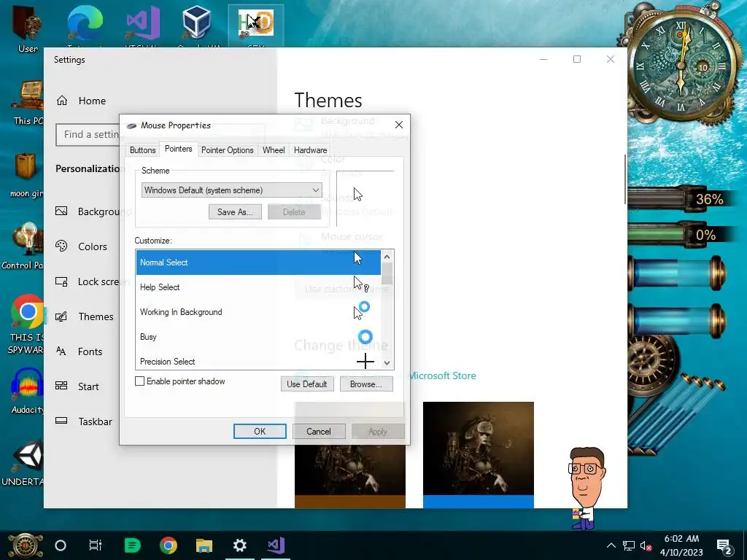Open File Explorer from taskbar
This screenshot has height=560, width=747.
tap(204, 545)
